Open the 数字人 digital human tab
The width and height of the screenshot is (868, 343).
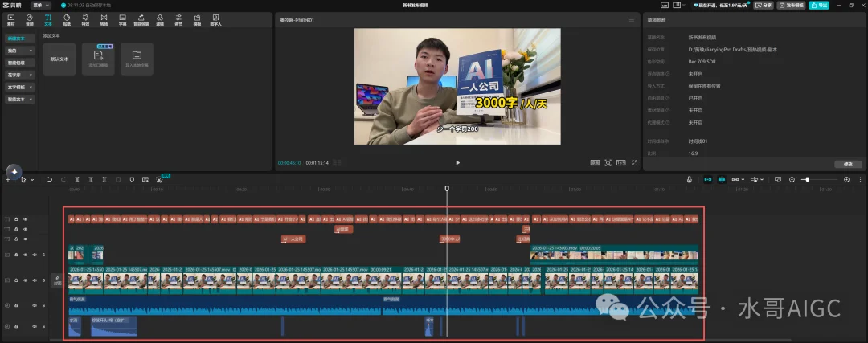pos(215,20)
